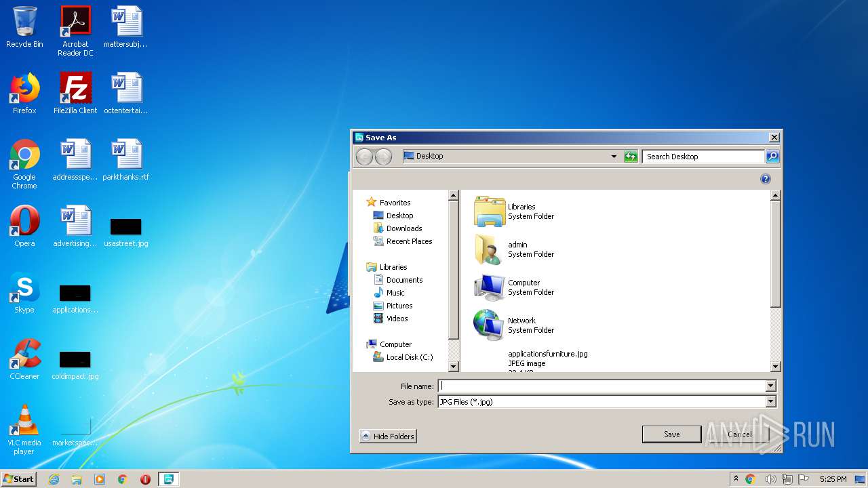
Task: Select Libraries System Folder item
Action: [514, 211]
